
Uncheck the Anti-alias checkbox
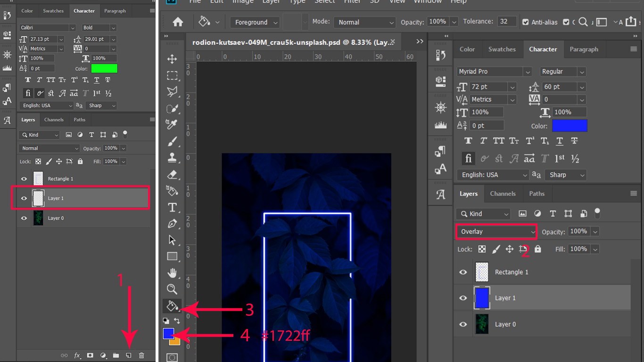[x=526, y=22]
